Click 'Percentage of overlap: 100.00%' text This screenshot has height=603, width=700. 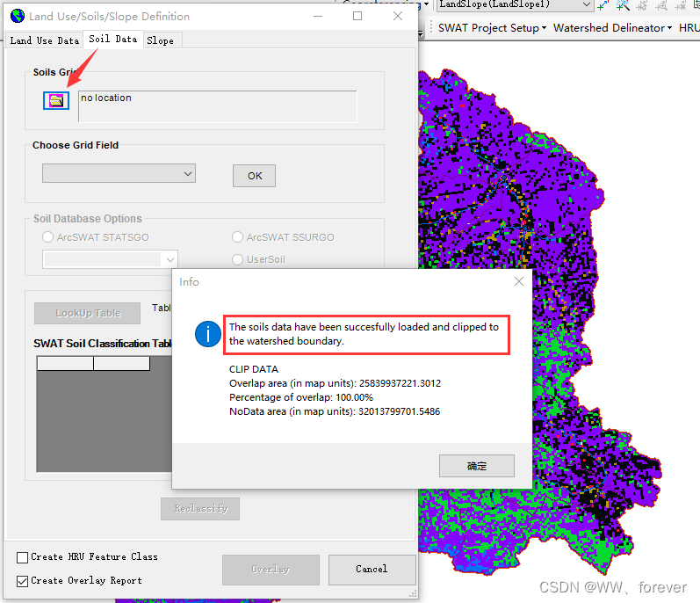(x=301, y=397)
